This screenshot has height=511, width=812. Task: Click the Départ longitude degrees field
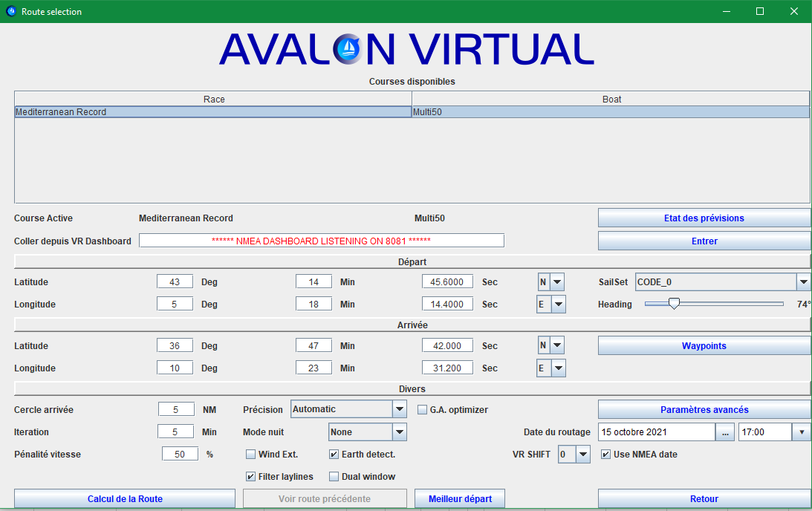click(x=175, y=304)
